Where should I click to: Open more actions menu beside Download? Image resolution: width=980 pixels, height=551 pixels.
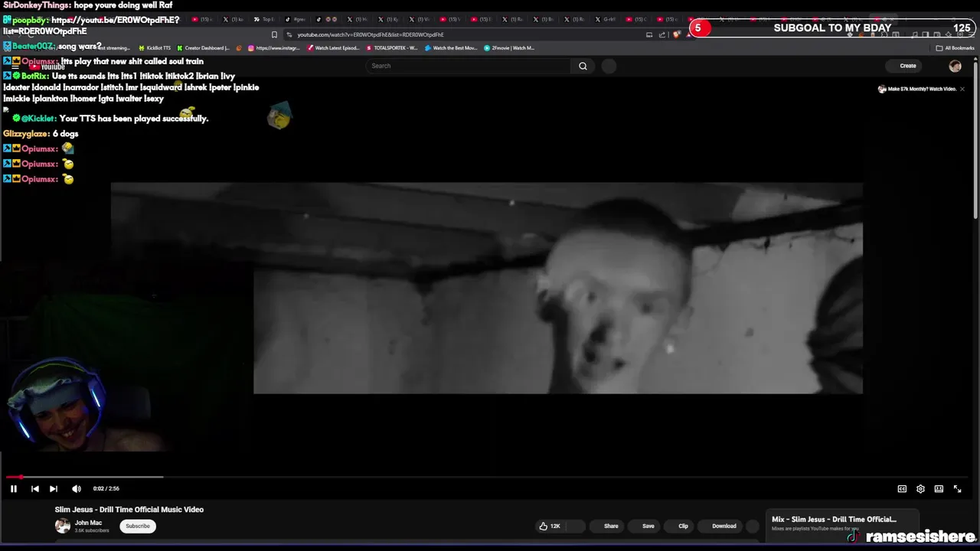click(753, 526)
